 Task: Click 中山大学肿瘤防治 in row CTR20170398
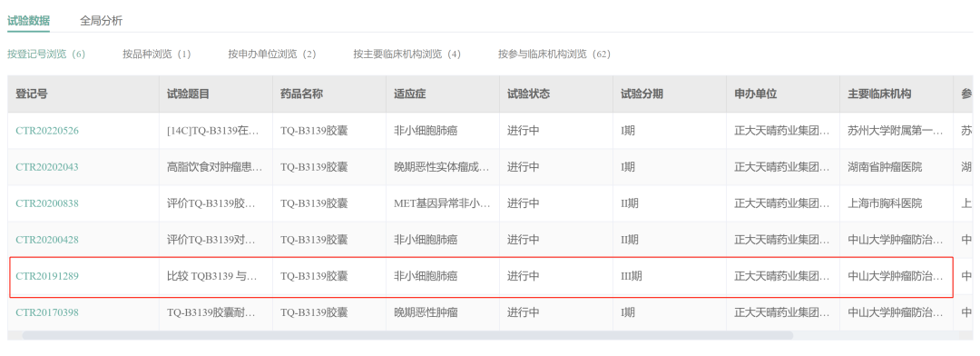[896, 312]
